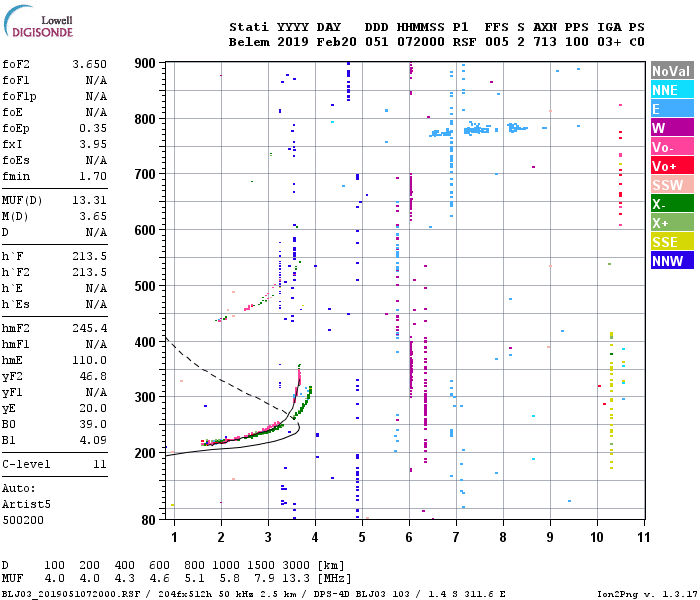700x600 pixels.
Task: Select the Vo- legend swatch
Action: [x=672, y=147]
